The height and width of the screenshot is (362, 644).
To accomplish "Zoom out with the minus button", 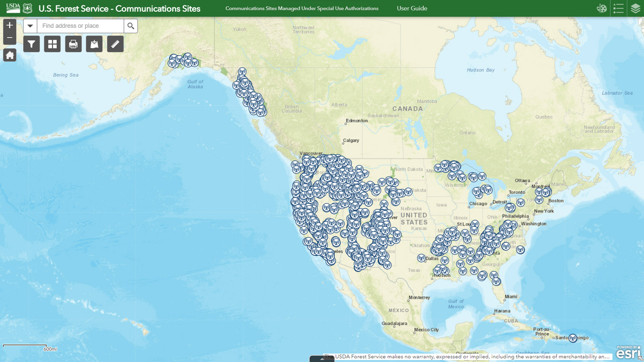I will (9, 38).
